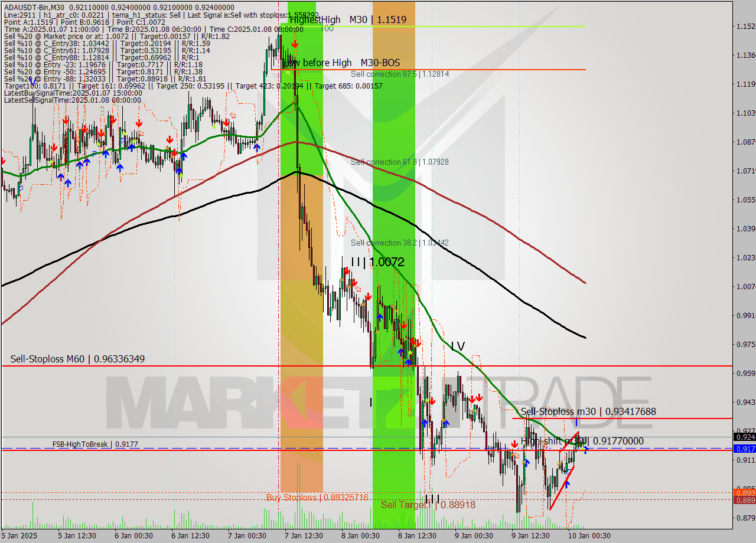Select the 'Buy Stoploss | 0.89325716' label
This screenshot has width=756, height=543.
point(317,498)
